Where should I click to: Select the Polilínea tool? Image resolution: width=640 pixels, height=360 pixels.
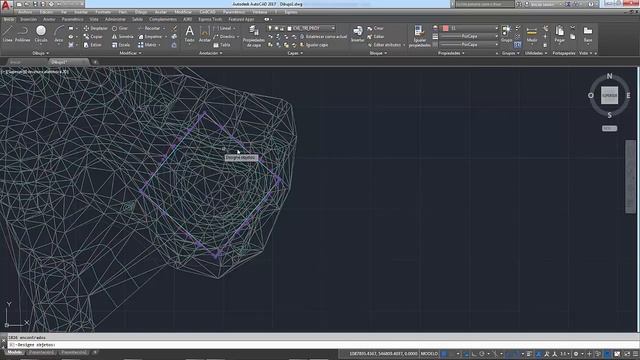22,34
